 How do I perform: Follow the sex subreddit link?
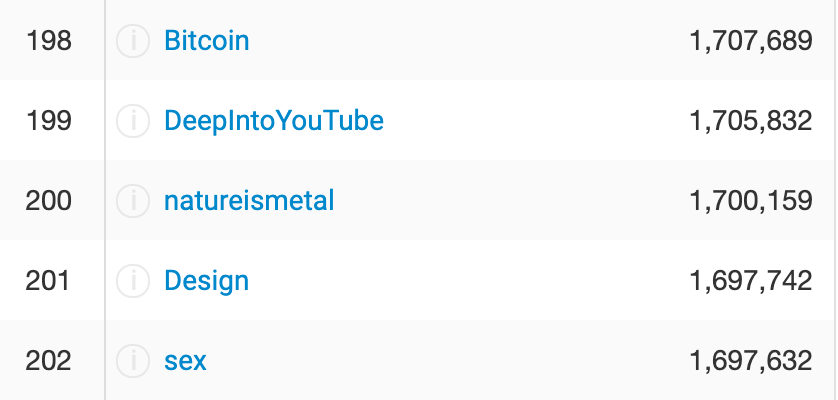(x=185, y=361)
